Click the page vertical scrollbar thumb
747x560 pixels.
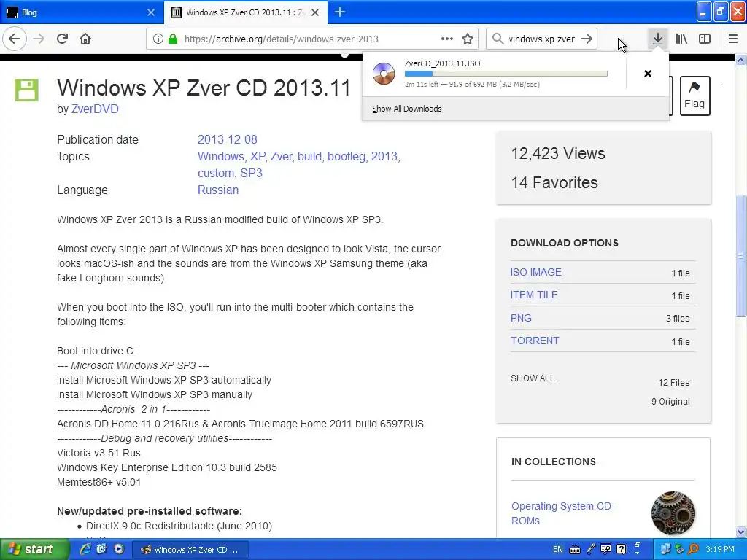[x=741, y=256]
